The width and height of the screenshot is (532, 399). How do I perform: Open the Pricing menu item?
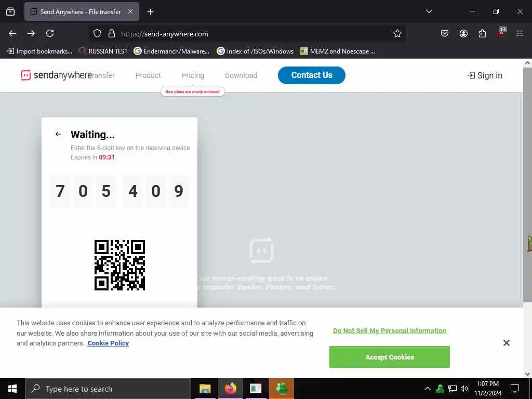click(193, 75)
